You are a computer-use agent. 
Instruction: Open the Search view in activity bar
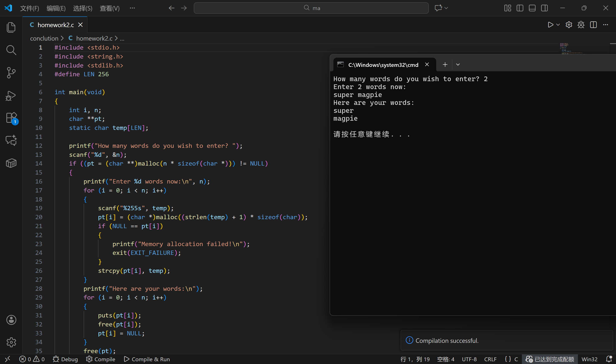click(11, 50)
